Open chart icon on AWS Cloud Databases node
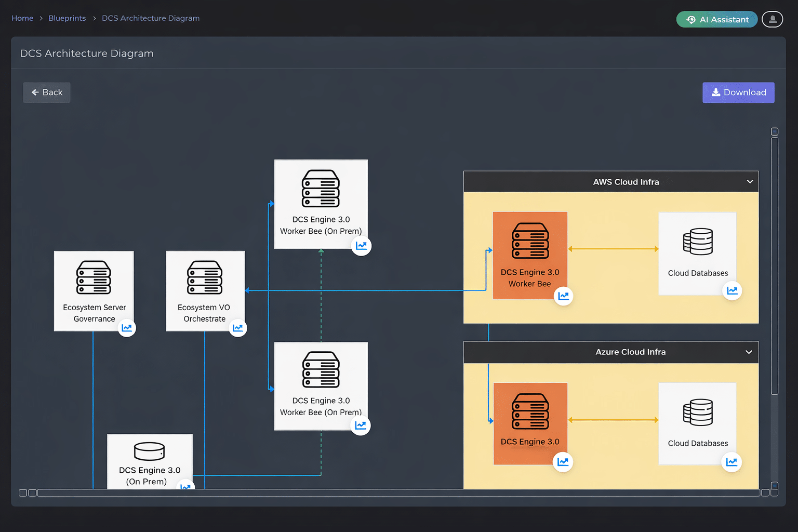Viewport: 798px width, 532px height. [x=732, y=290]
